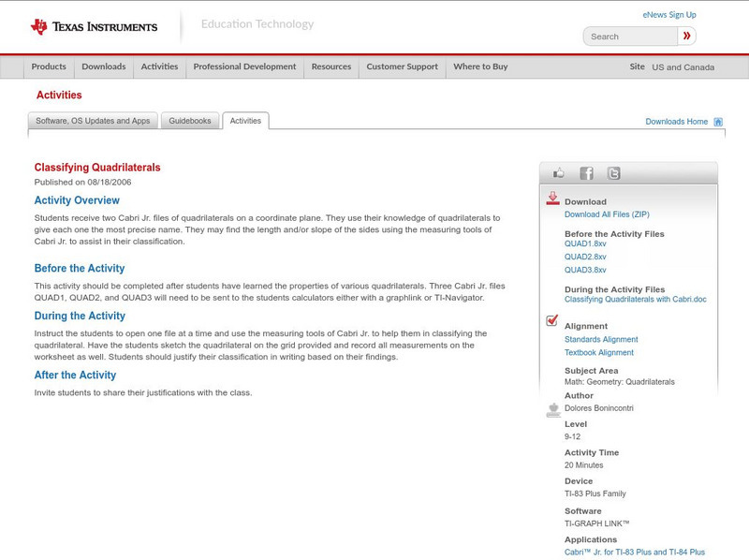Open the Where to Buy menu
The width and height of the screenshot is (749, 560).
(x=480, y=66)
